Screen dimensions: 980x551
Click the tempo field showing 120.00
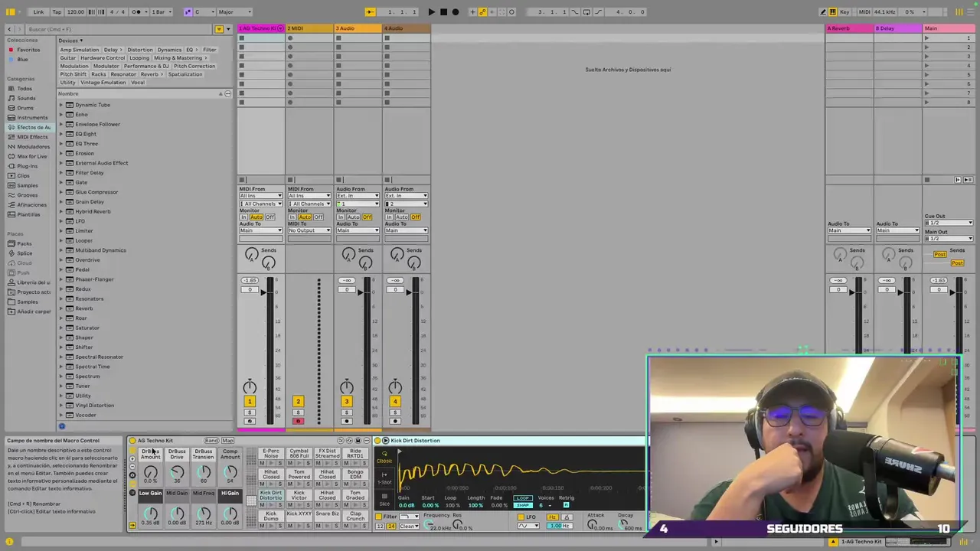(x=75, y=11)
